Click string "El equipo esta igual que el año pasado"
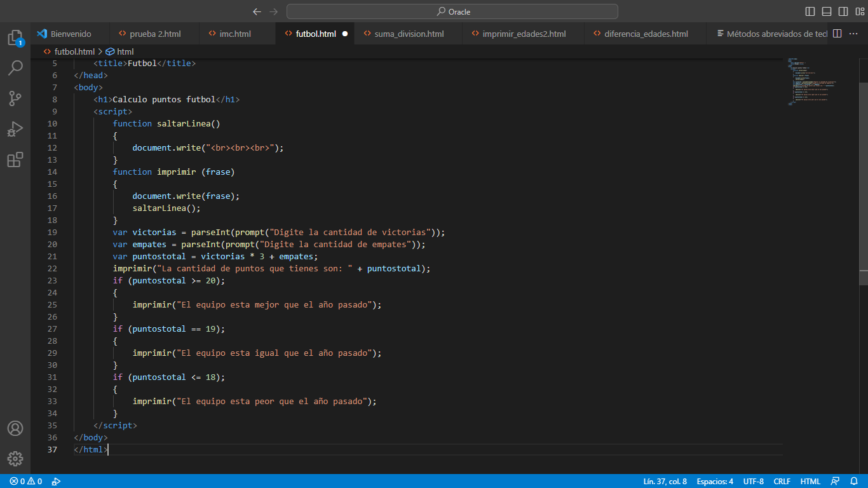This screenshot has height=488, width=868. (x=275, y=353)
